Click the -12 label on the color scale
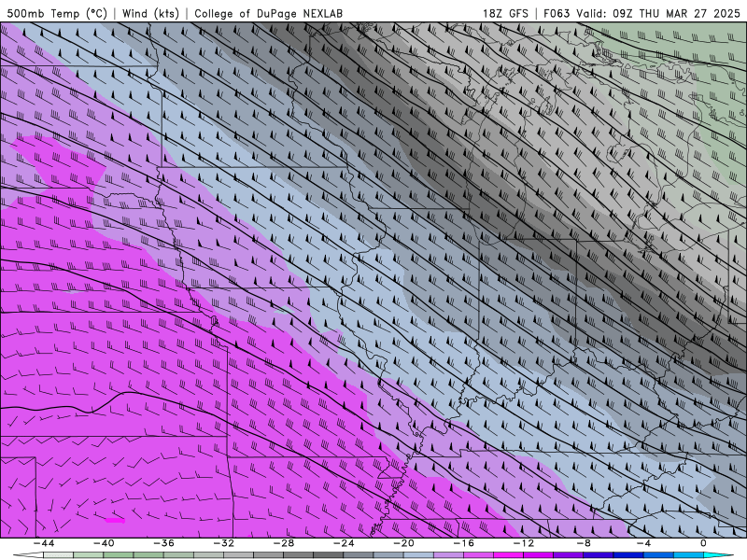747x560 pixels. pos(524,543)
